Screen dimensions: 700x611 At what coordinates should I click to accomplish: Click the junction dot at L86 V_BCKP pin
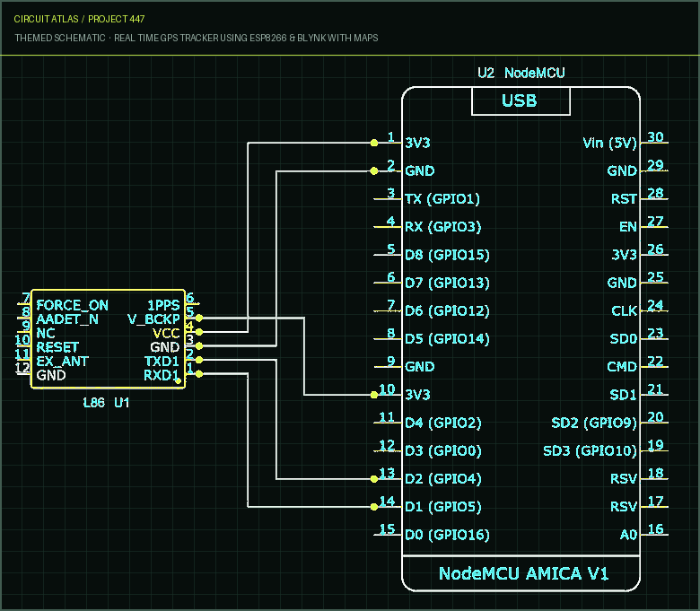tap(199, 319)
